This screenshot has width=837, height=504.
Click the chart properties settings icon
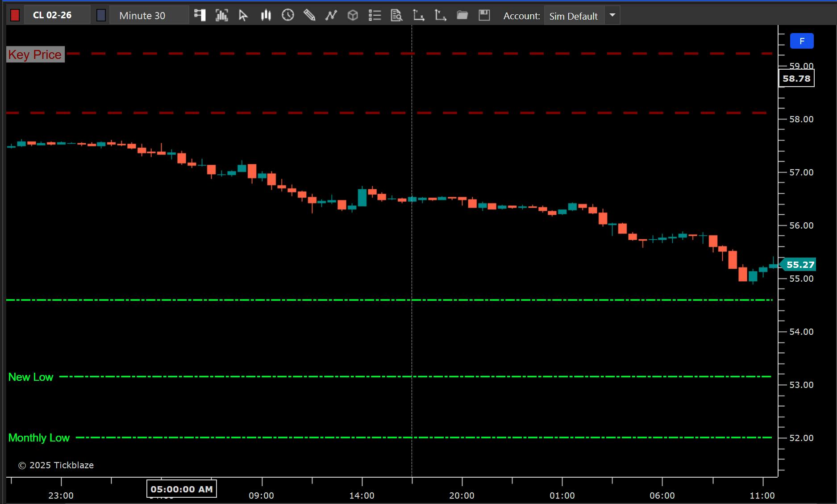point(200,15)
